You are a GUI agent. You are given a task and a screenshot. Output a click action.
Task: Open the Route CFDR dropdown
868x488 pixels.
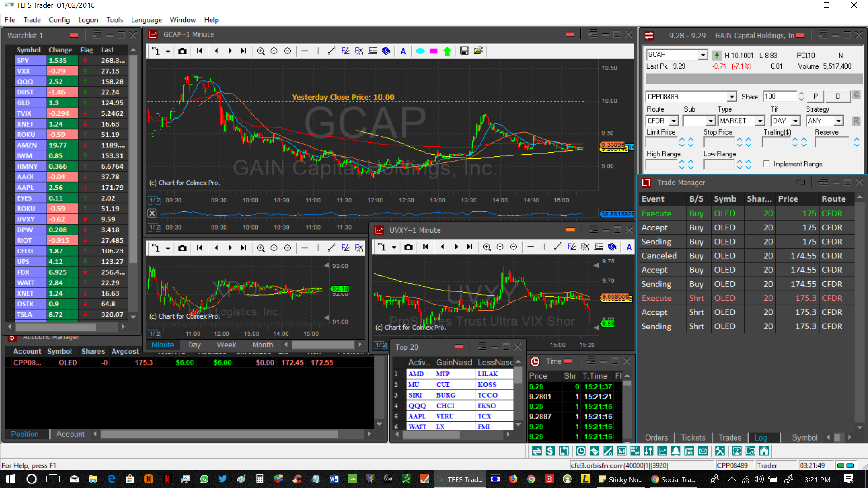[x=674, y=121]
